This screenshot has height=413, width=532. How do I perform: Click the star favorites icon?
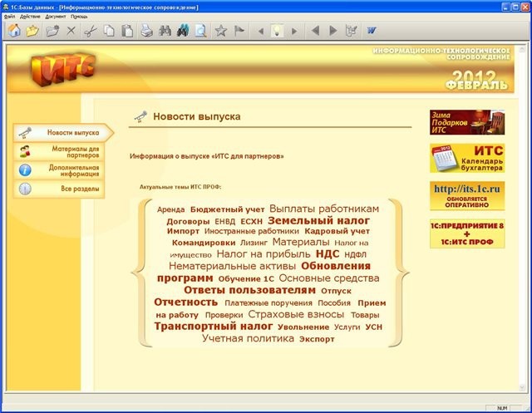click(221, 31)
